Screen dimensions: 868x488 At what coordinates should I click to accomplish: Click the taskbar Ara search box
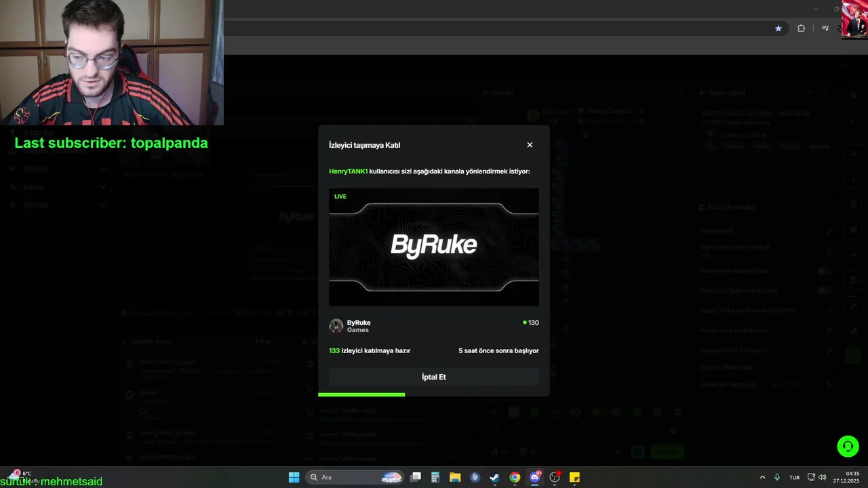click(355, 477)
